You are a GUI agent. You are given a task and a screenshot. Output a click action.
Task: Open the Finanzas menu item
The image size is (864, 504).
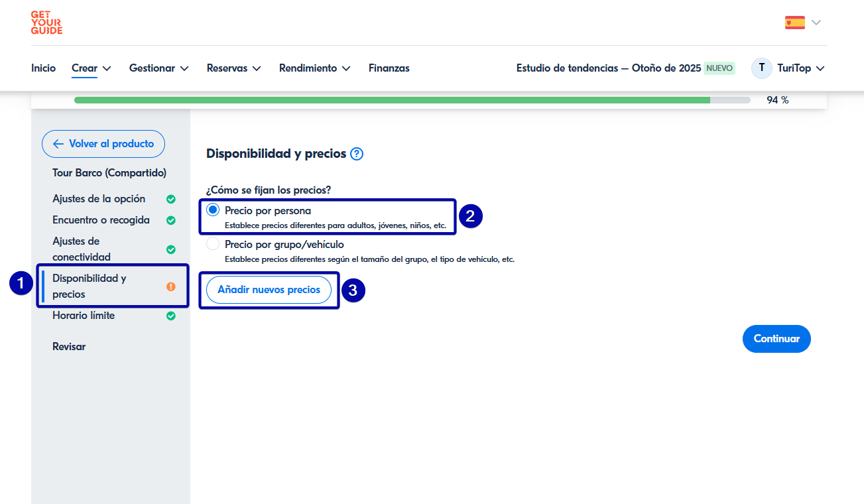point(389,68)
